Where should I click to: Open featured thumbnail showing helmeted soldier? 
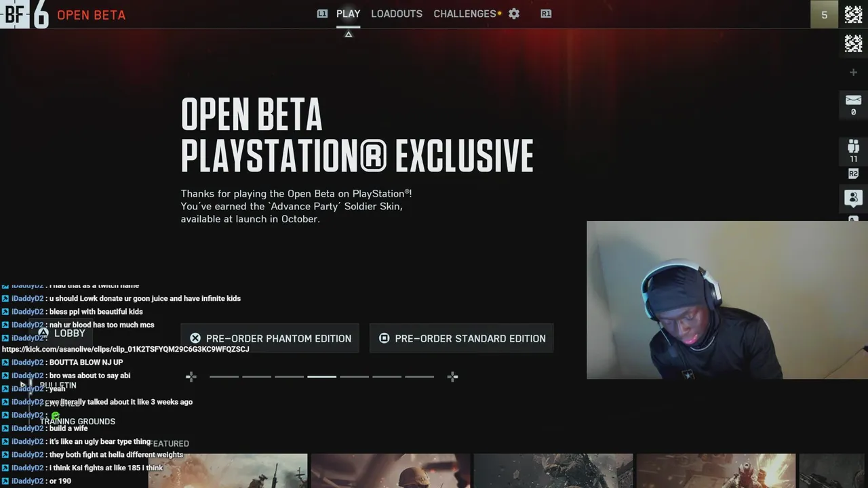[391, 471]
